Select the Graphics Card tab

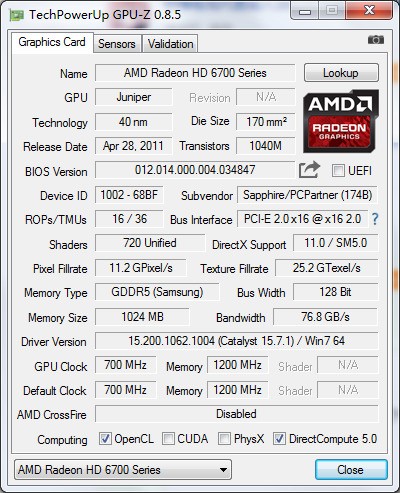tap(52, 42)
